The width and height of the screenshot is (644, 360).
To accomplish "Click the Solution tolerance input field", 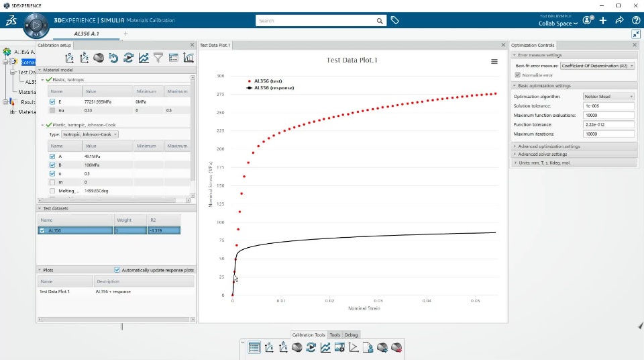I will click(x=608, y=105).
